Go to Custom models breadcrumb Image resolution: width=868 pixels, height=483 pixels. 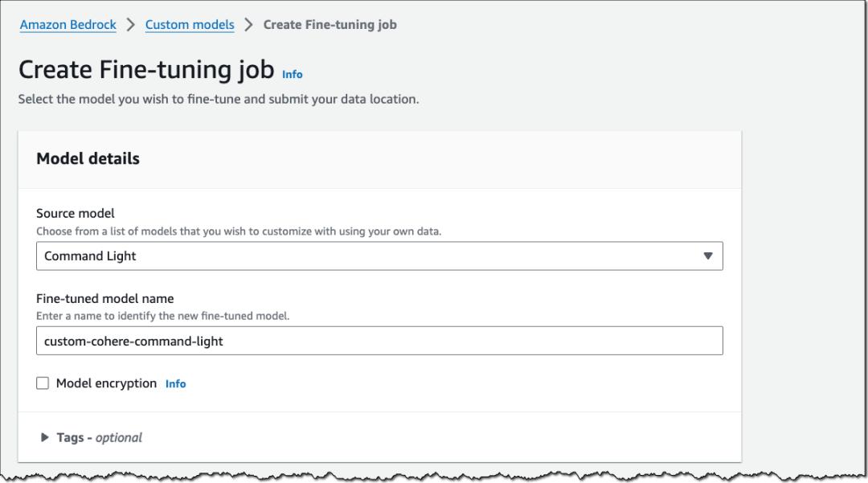190,25
